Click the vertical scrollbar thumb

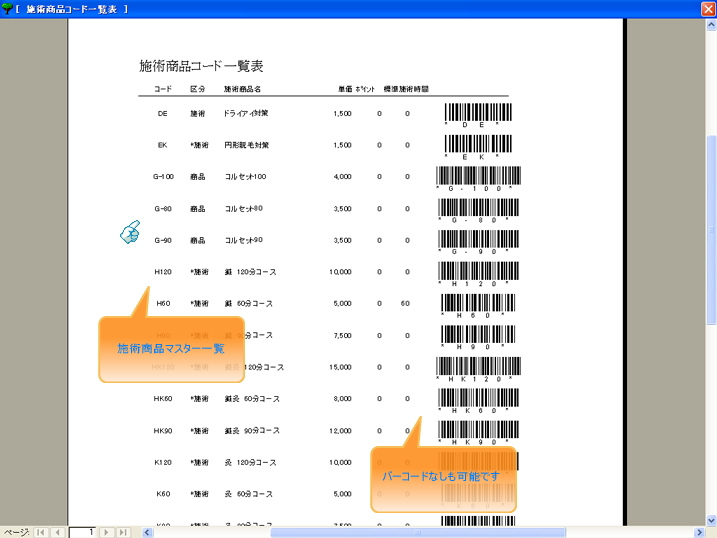click(711, 230)
